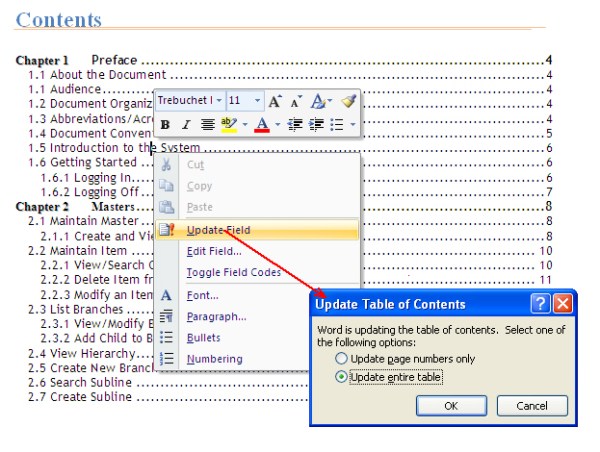Apply red font color
Viewport: 600px width, 452px height.
click(262, 124)
